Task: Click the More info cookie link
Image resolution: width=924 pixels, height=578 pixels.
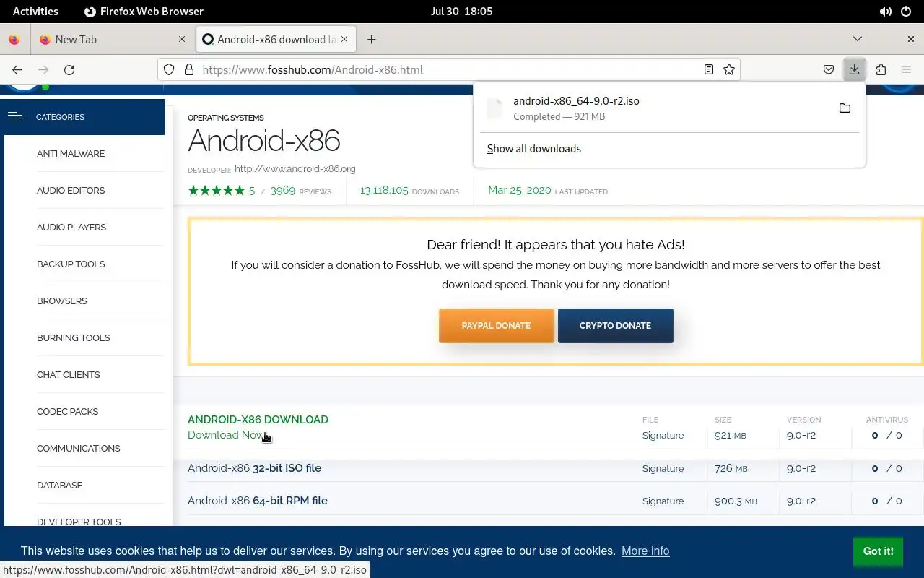Action: click(645, 551)
